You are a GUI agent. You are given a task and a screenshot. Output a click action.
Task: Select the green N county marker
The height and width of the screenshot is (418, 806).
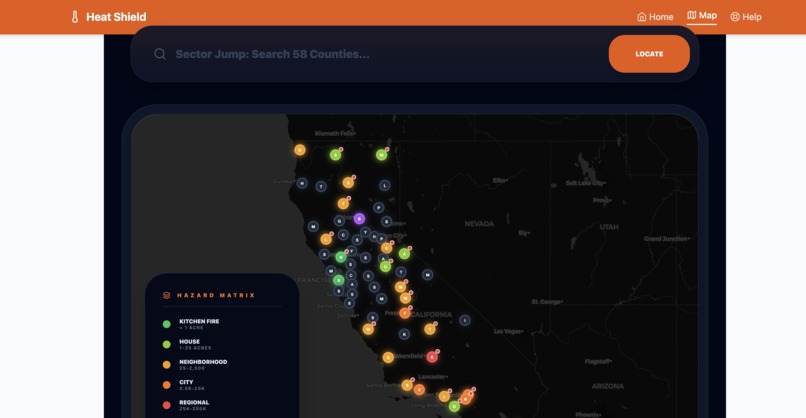[x=341, y=257]
